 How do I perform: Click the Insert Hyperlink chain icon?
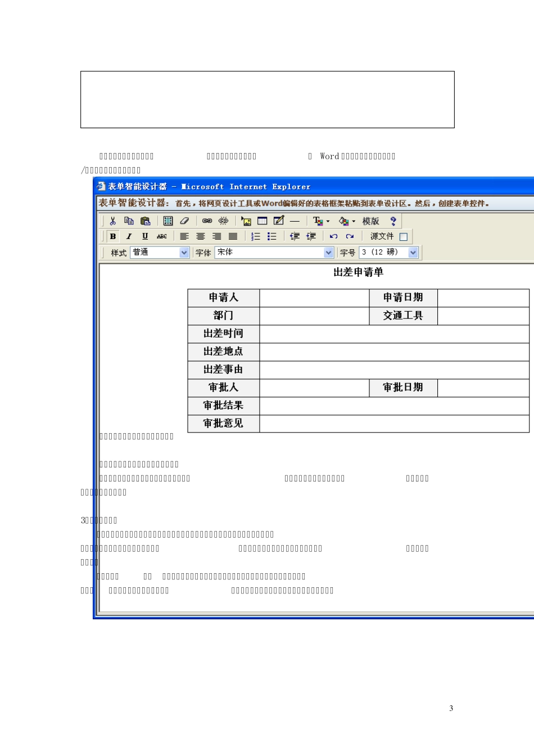coord(207,221)
